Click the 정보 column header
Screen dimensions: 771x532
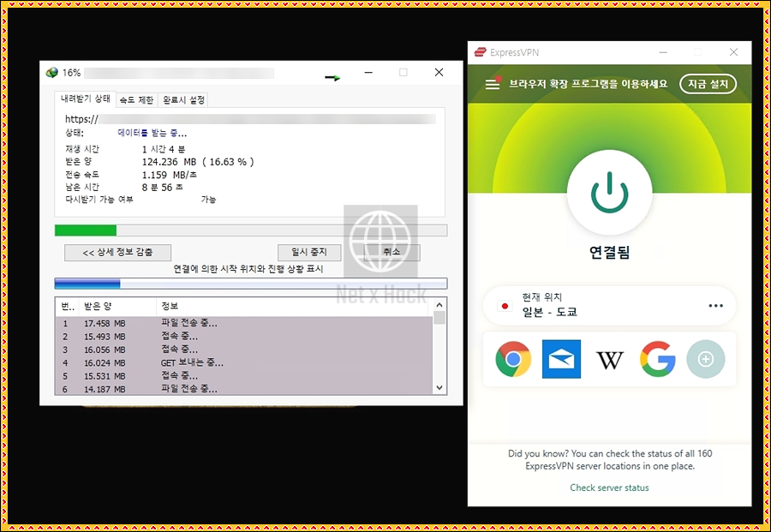click(x=294, y=307)
